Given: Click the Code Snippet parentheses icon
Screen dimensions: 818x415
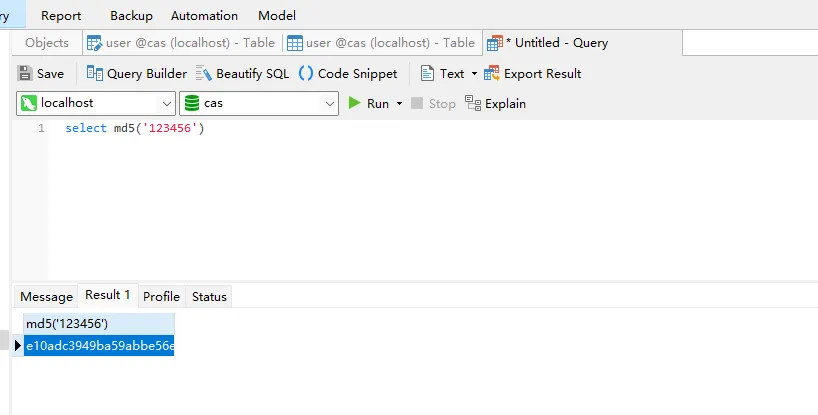Looking at the screenshot, I should pos(306,74).
